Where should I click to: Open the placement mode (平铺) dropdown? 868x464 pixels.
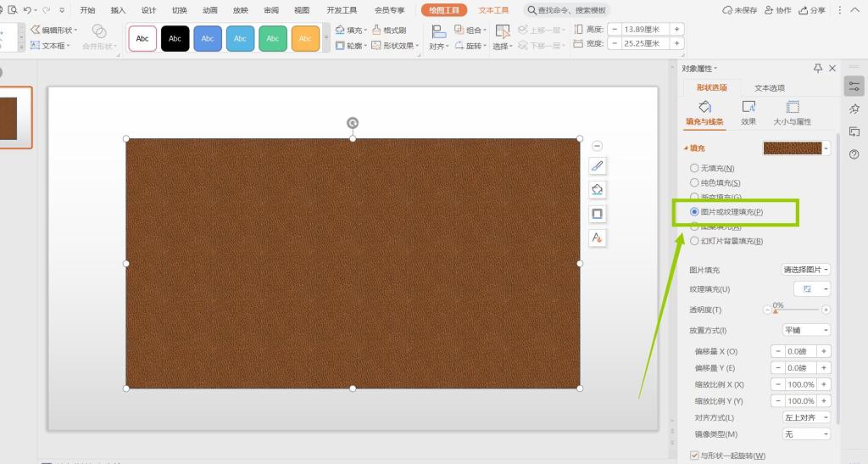805,330
